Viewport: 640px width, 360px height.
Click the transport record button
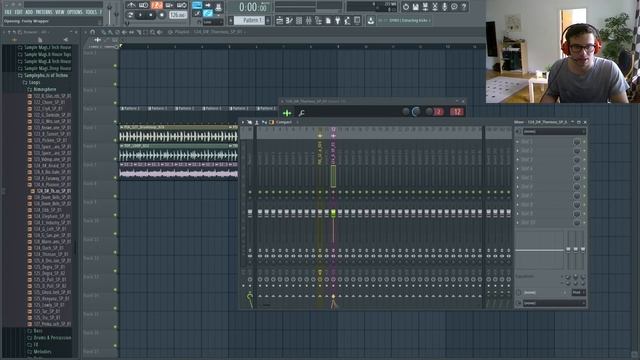(162, 15)
